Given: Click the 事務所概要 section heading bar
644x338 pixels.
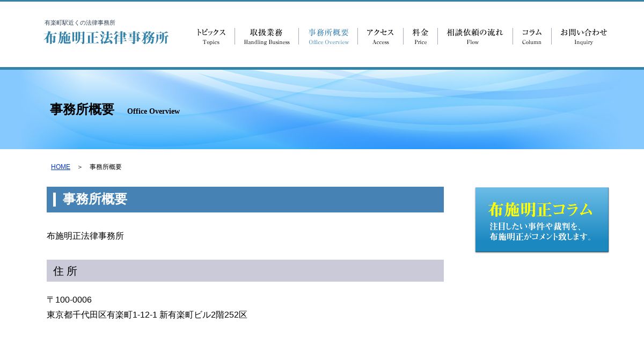Looking at the screenshot, I should pyautogui.click(x=245, y=200).
